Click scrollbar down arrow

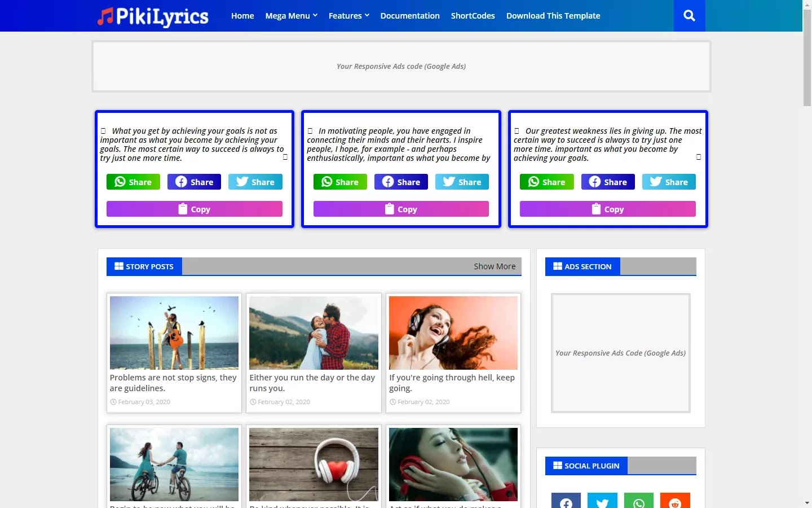tap(807, 503)
